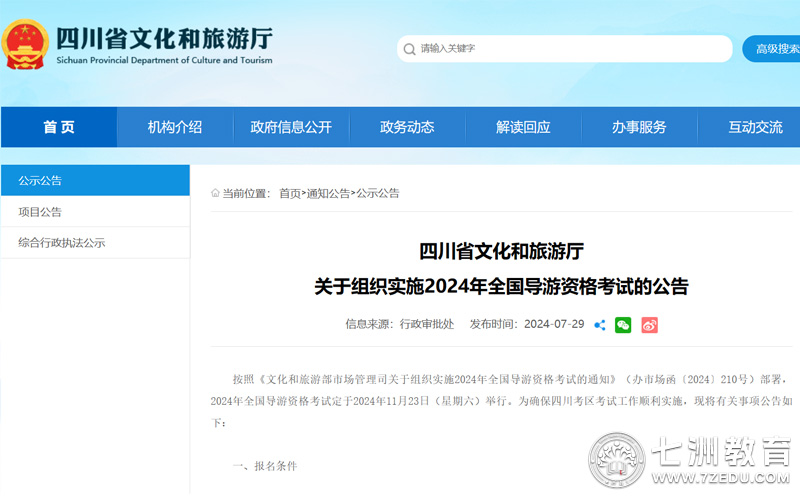Click the 首页 breadcrumb link
This screenshot has height=497, width=800.
point(290,193)
